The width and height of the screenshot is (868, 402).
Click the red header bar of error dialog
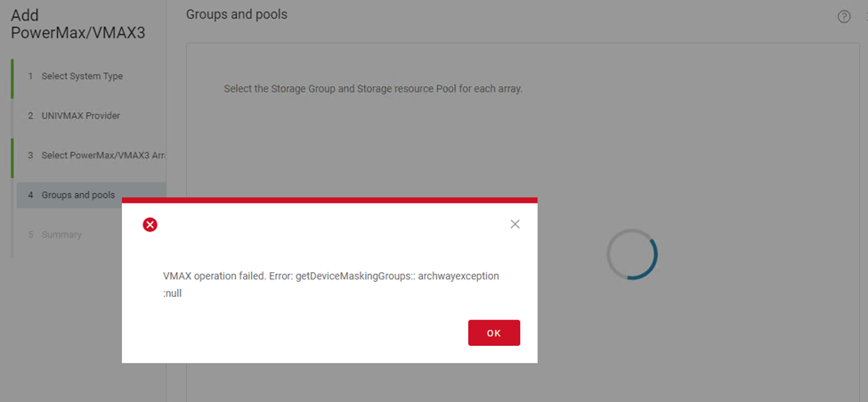pyautogui.click(x=329, y=200)
